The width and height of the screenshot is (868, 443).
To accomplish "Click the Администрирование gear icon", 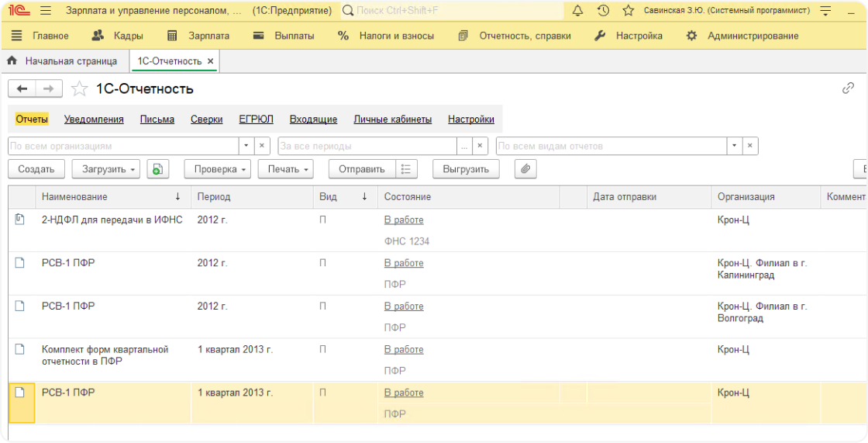I will coord(691,36).
